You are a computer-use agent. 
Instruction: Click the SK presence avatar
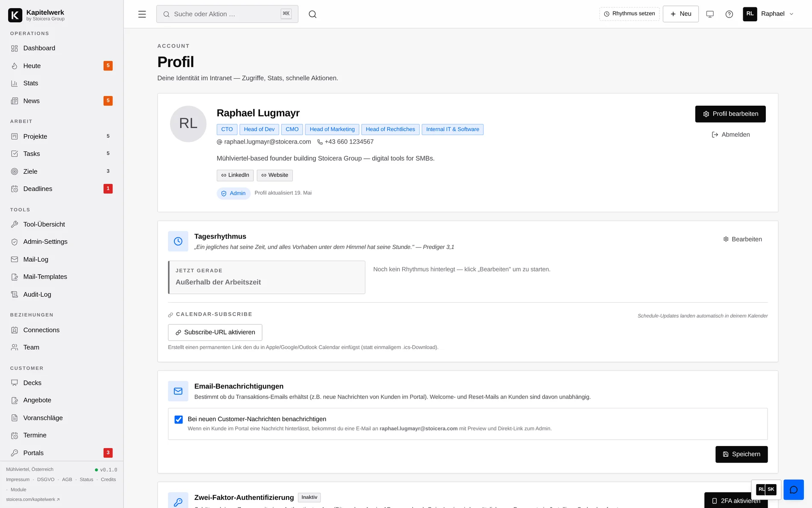(771, 490)
